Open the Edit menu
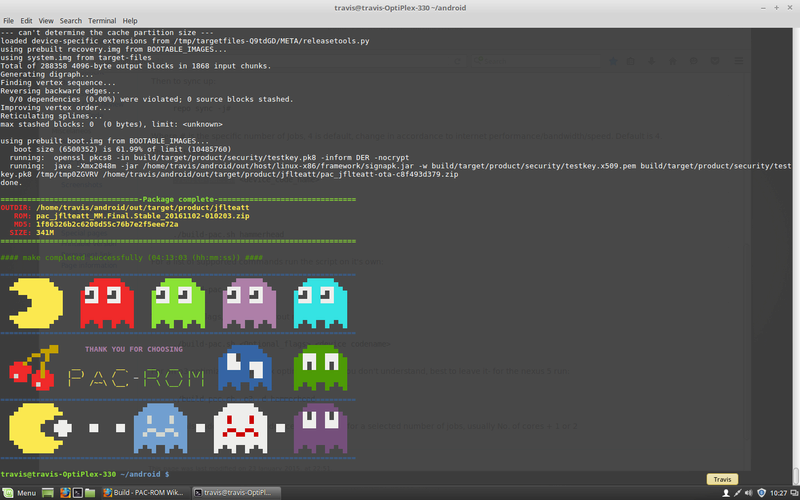Viewport: 800px width, 500px height. (x=26, y=21)
